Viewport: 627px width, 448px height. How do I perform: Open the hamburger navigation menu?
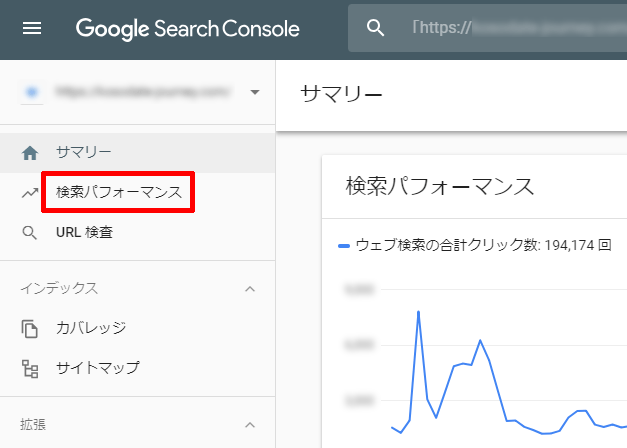tap(32, 28)
